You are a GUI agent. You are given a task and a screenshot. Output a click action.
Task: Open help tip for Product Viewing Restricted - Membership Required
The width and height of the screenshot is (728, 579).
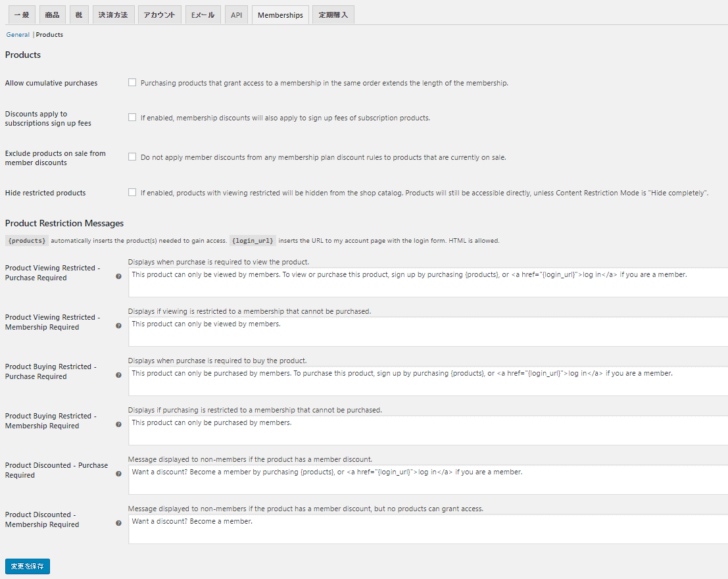point(118,326)
